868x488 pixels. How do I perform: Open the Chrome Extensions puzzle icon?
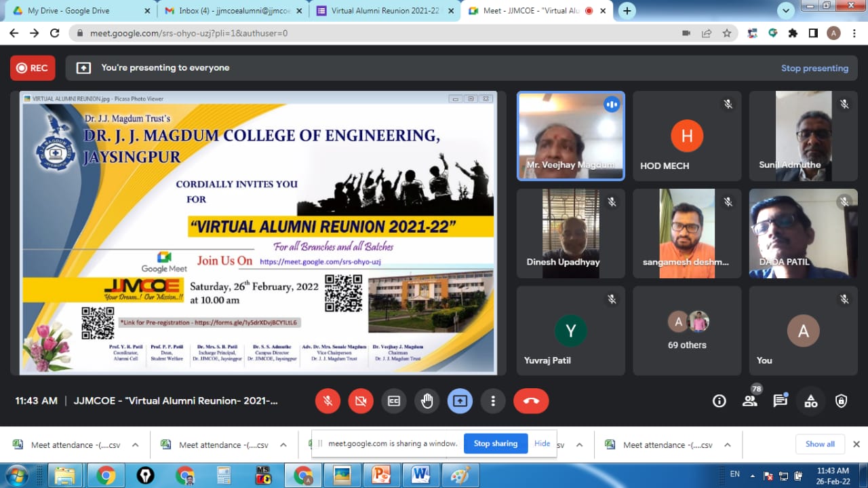click(x=793, y=33)
